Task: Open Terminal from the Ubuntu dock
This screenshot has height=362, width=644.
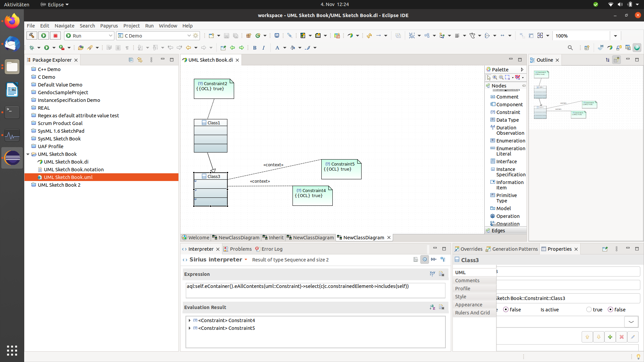Action: [12, 112]
